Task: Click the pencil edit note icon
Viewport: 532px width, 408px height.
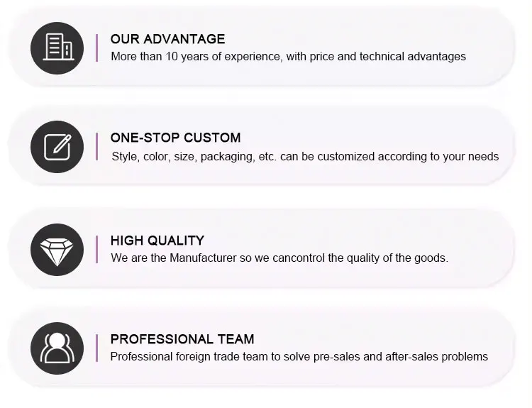Action: pyautogui.click(x=57, y=147)
